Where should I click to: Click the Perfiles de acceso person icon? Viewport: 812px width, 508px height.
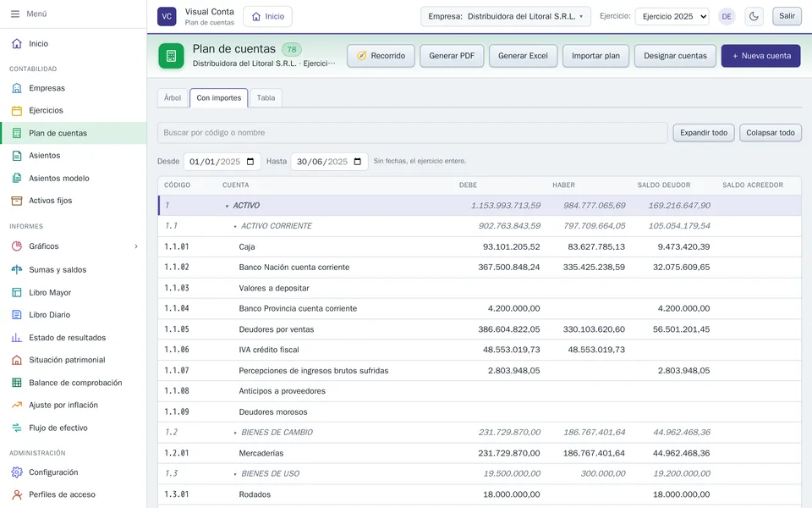17,494
